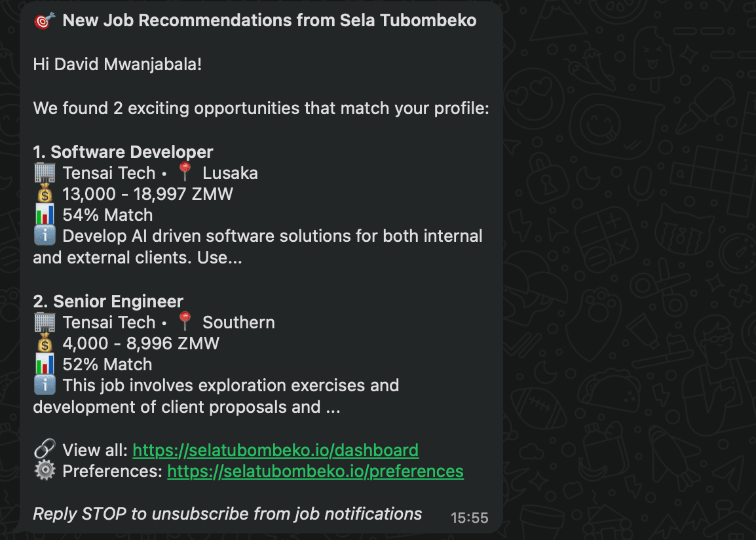Open the selatubombeko.io preferences link

316,471
